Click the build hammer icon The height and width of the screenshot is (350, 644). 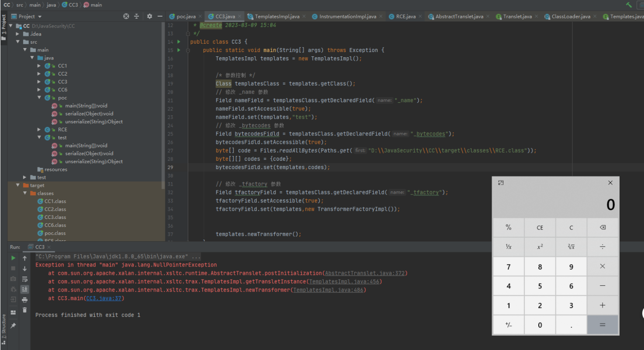click(629, 5)
